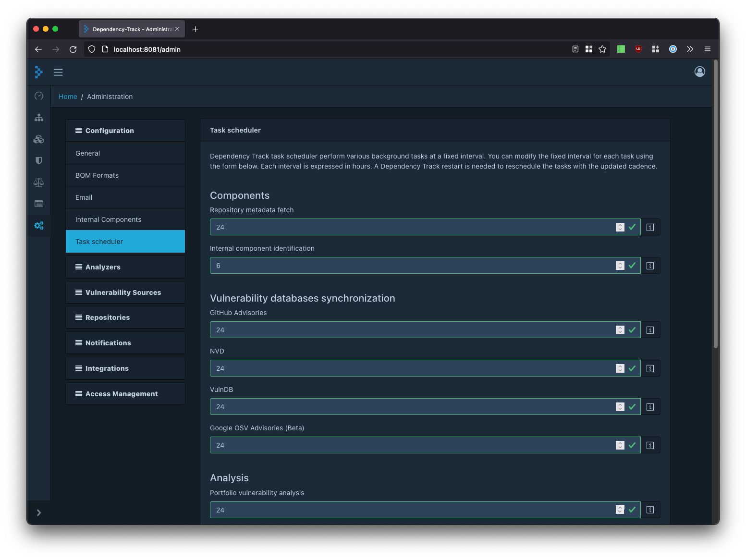This screenshot has height=560, width=746.
Task: Click the Administration breadcrumb text
Action: 110,97
